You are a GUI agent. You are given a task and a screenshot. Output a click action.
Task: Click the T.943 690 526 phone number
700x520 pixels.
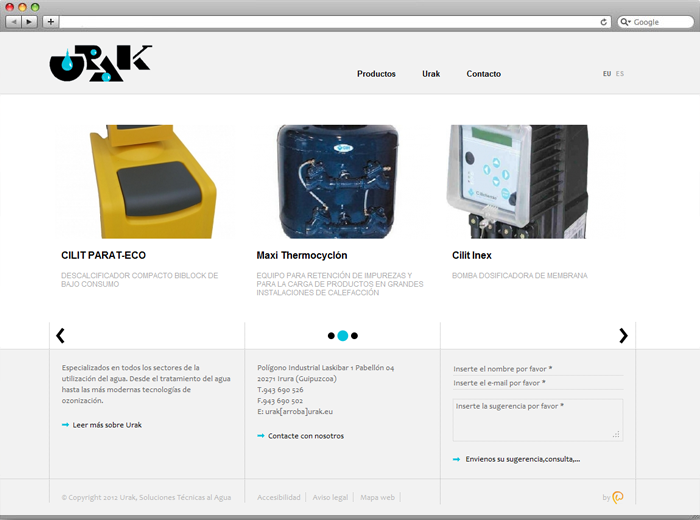(280, 390)
